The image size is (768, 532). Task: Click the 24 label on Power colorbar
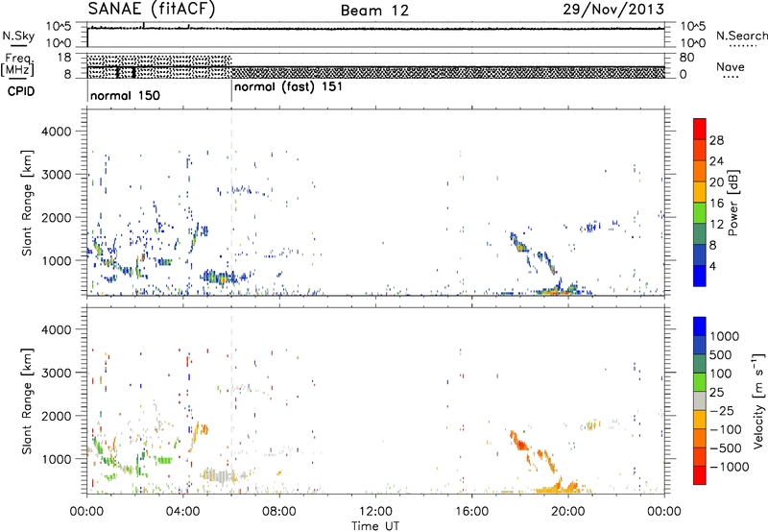tap(716, 161)
